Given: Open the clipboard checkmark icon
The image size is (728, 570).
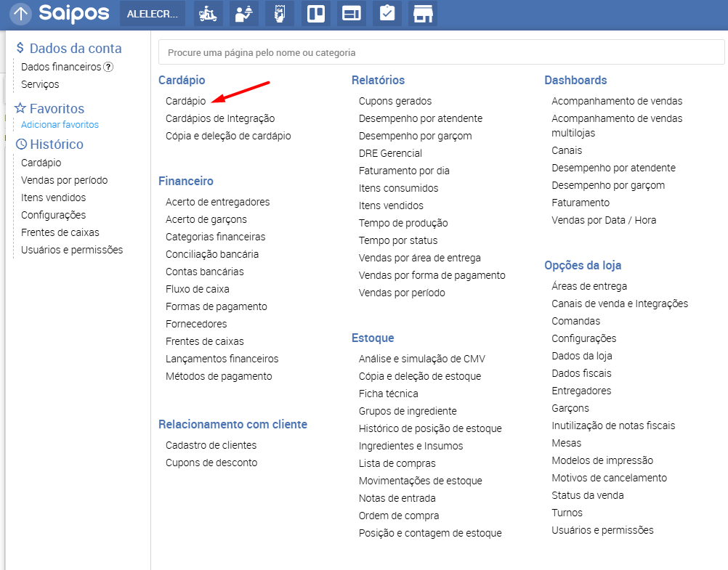Looking at the screenshot, I should click(387, 14).
